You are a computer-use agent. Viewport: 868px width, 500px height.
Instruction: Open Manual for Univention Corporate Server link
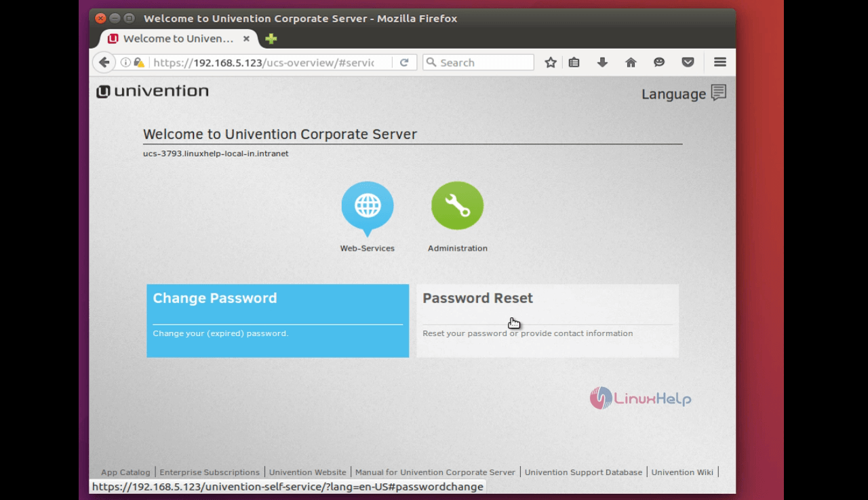[435, 472]
